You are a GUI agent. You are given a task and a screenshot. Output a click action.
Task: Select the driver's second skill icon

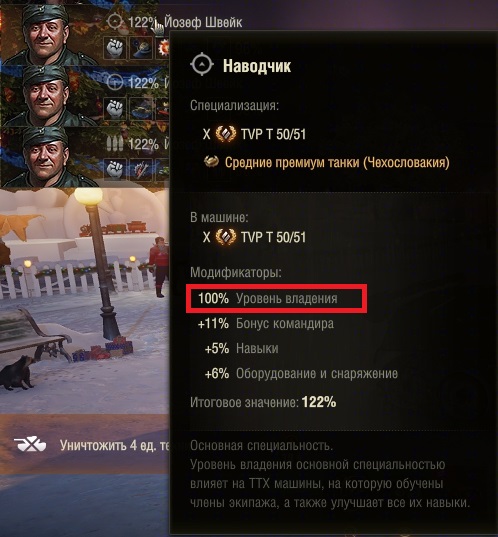[x=141, y=109]
